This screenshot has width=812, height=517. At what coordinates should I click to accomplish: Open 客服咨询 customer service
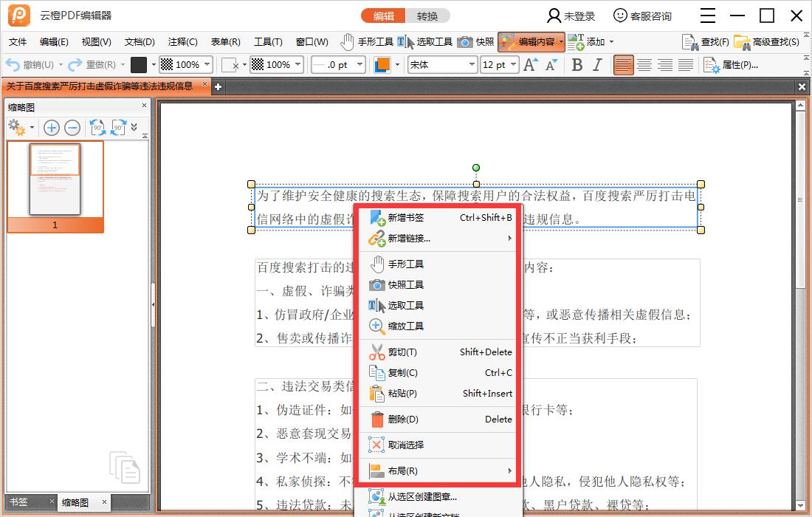coord(642,16)
